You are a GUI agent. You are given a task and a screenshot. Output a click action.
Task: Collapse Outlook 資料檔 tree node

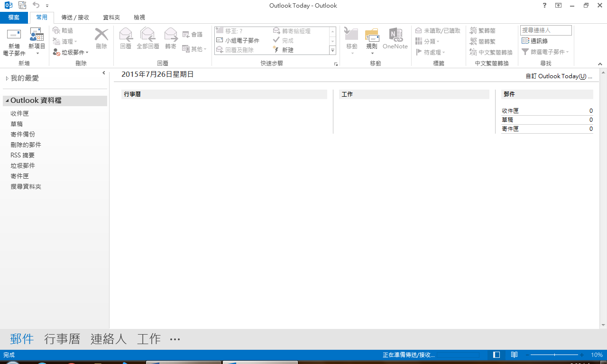pyautogui.click(x=7, y=101)
